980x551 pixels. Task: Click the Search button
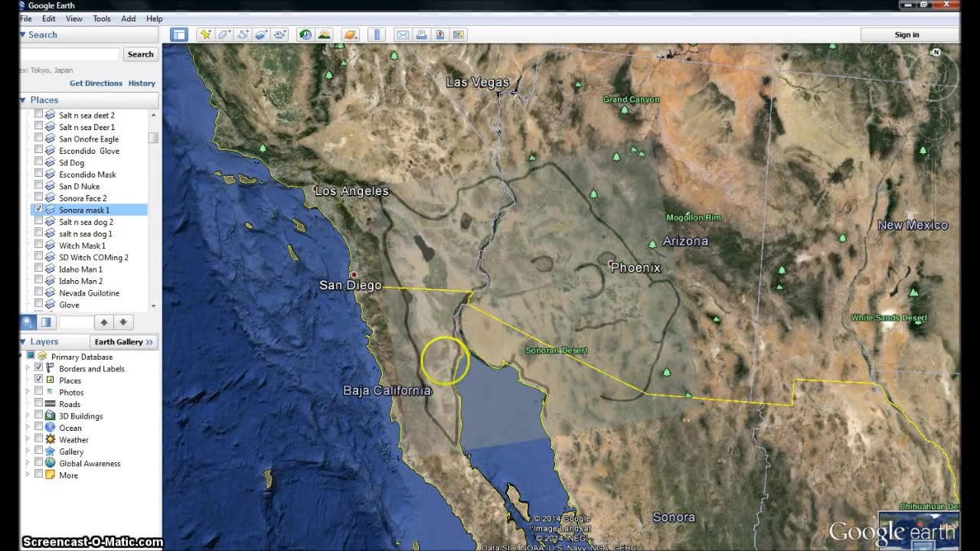click(140, 54)
